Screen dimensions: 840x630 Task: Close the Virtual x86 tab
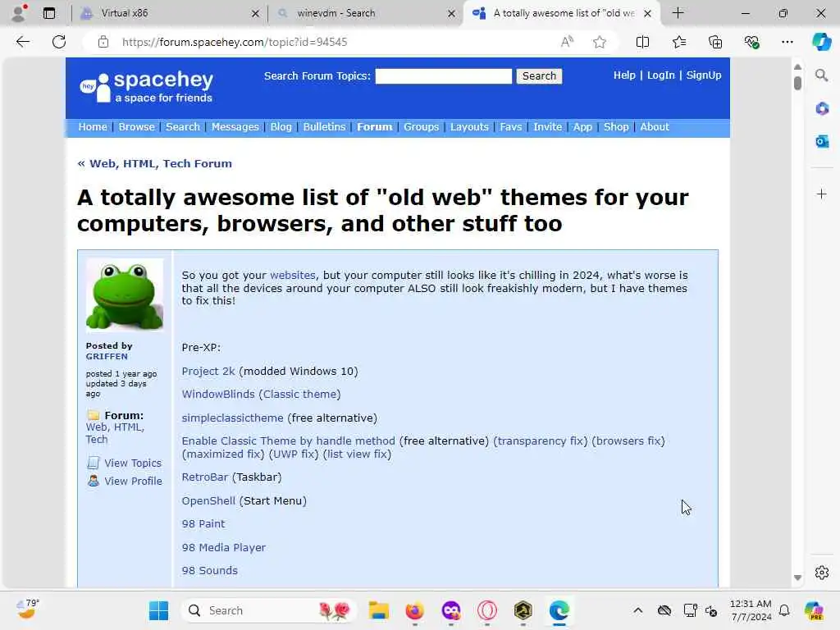(256, 13)
